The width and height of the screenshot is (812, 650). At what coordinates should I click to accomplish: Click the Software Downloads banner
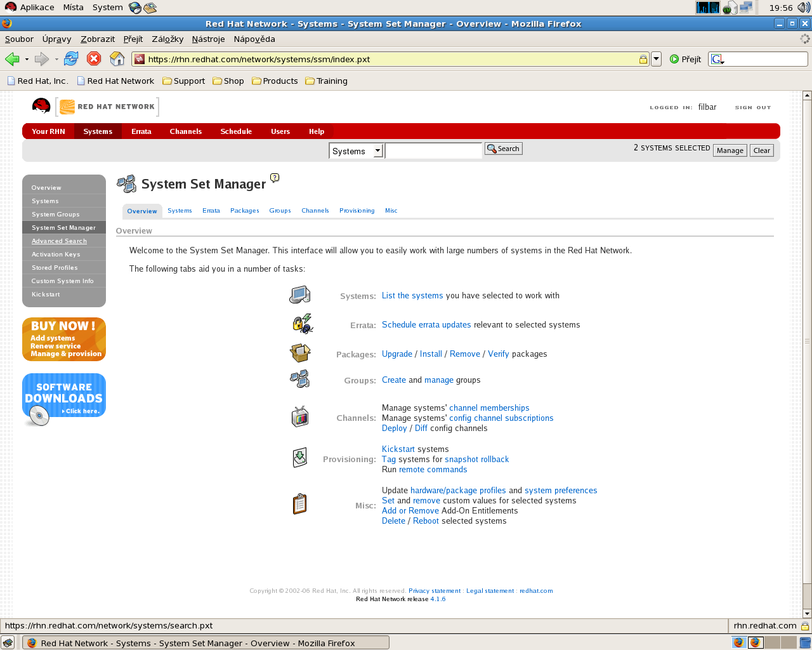(x=64, y=399)
